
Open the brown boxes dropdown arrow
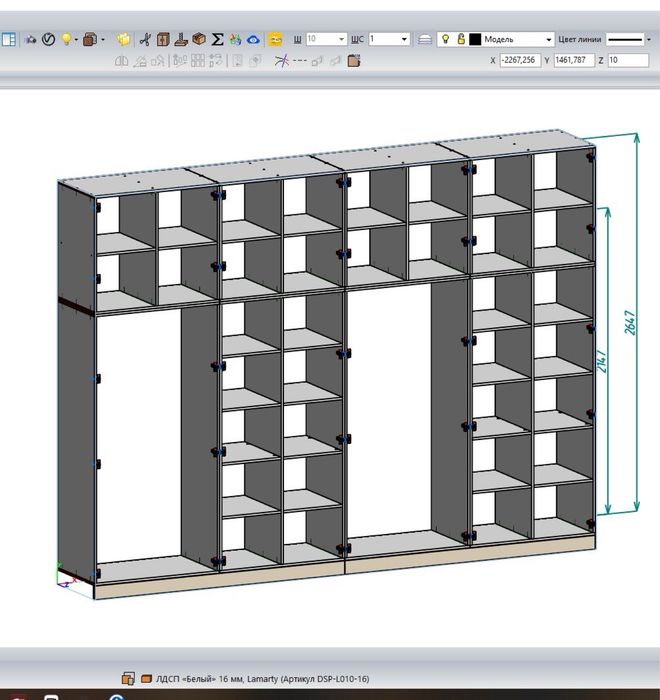pos(103,40)
